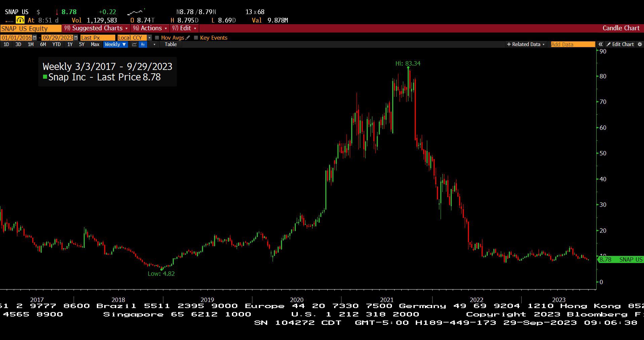Open the end date calendar picker

(76, 38)
